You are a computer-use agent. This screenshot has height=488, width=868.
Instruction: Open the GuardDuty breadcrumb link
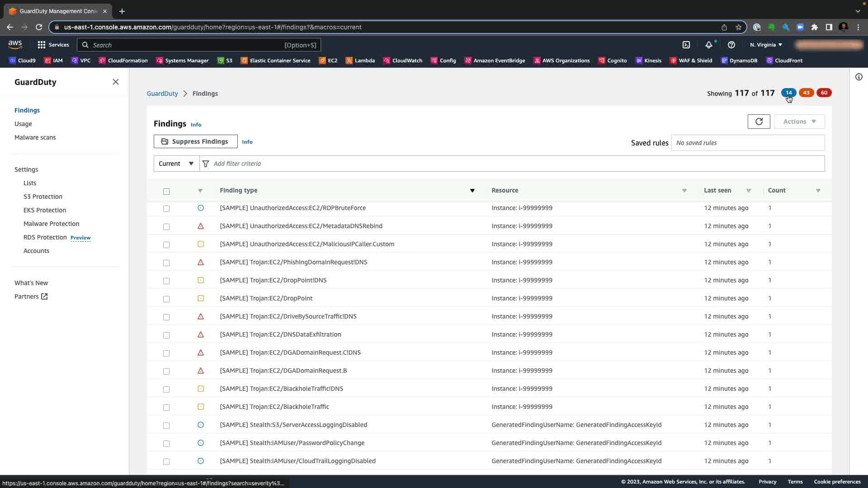click(x=162, y=94)
